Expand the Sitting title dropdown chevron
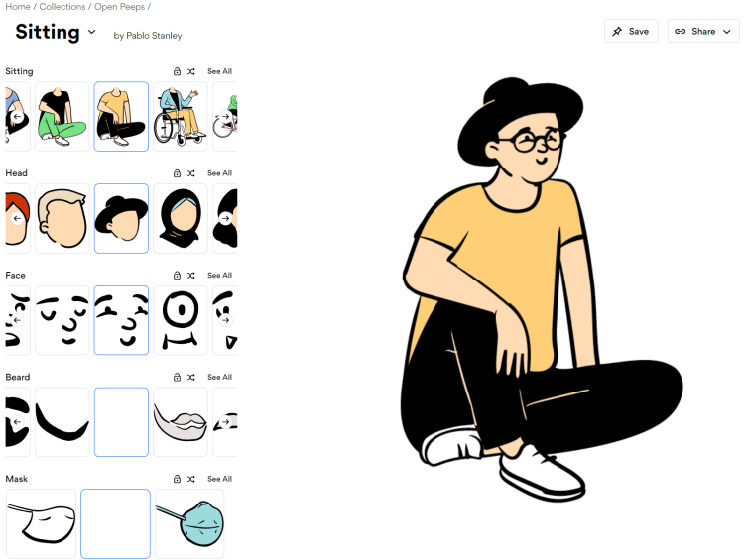Viewport: 744px width, 560px height. click(92, 32)
